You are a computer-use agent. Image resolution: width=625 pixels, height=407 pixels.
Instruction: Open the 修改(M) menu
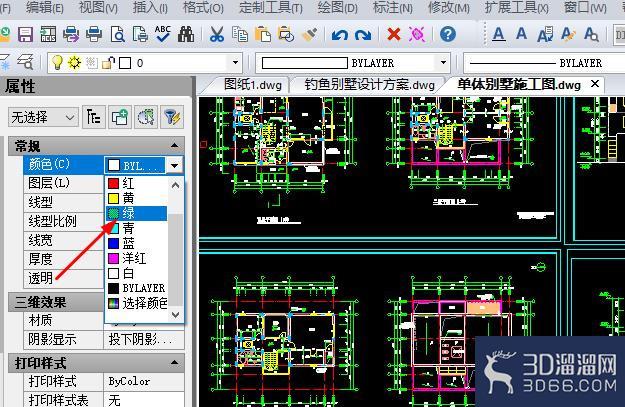449,7
